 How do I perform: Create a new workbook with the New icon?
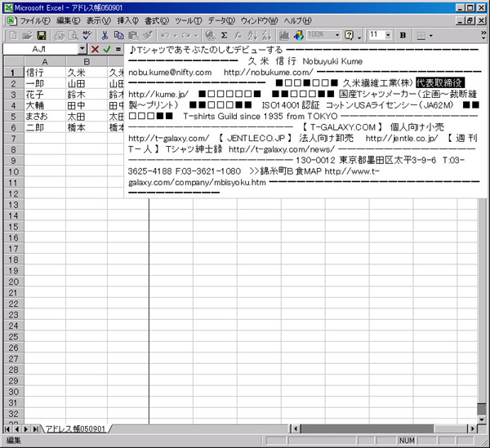pos(13,35)
